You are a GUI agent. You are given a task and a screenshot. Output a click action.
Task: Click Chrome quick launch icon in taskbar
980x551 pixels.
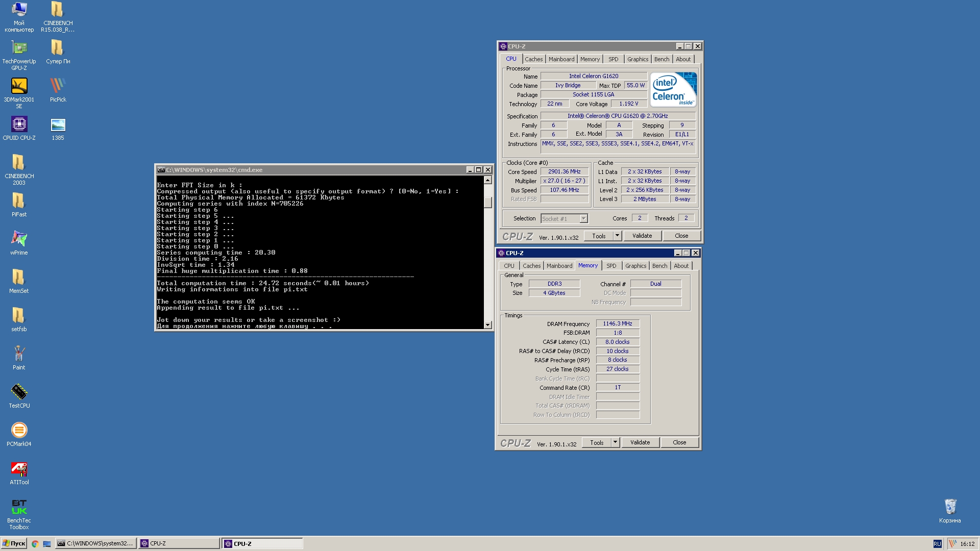tap(35, 544)
